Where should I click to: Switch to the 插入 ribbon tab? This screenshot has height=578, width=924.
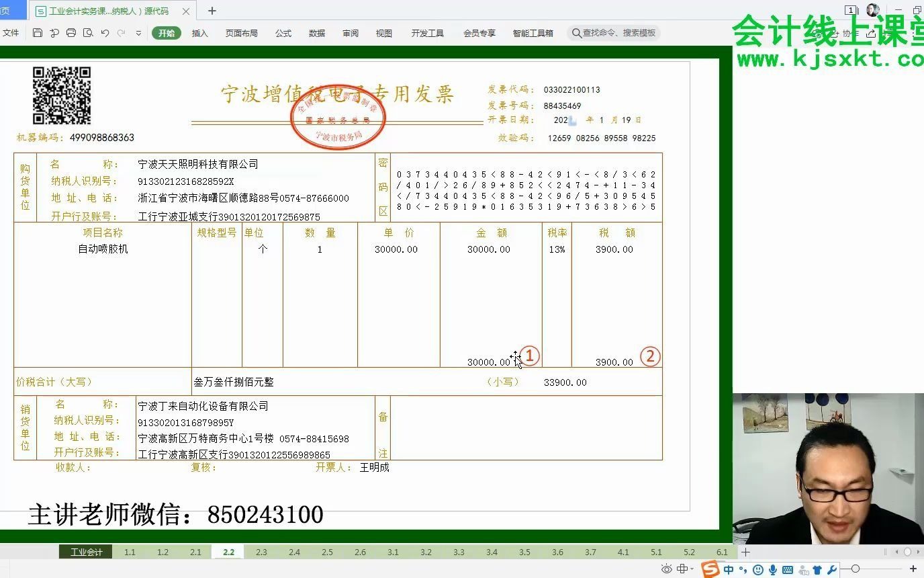click(x=200, y=33)
